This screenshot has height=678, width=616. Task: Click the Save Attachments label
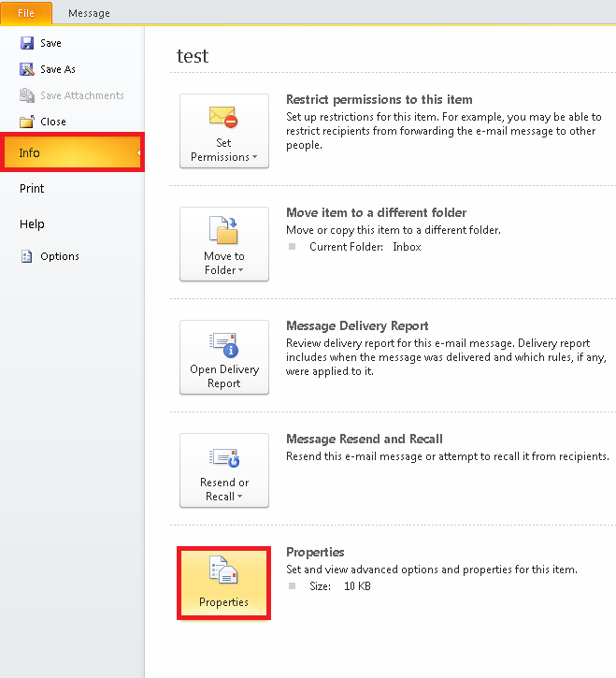pyautogui.click(x=82, y=95)
